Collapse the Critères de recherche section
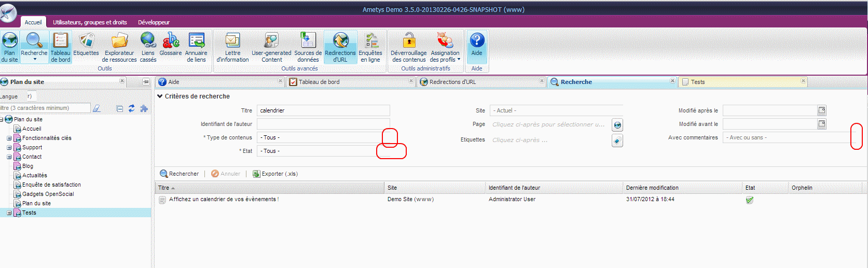Image resolution: width=868 pixels, height=268 pixels. pos(160,96)
